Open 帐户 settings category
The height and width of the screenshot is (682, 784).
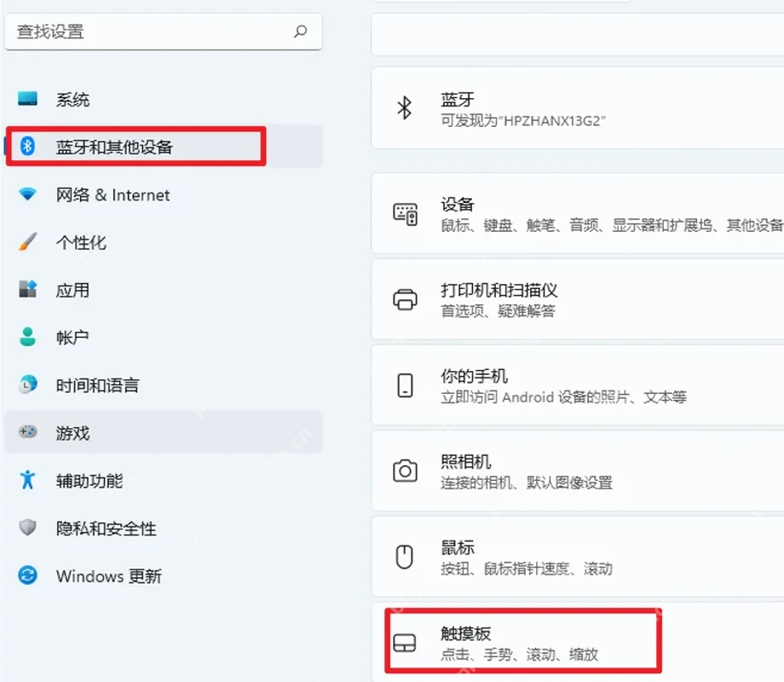pos(163,338)
